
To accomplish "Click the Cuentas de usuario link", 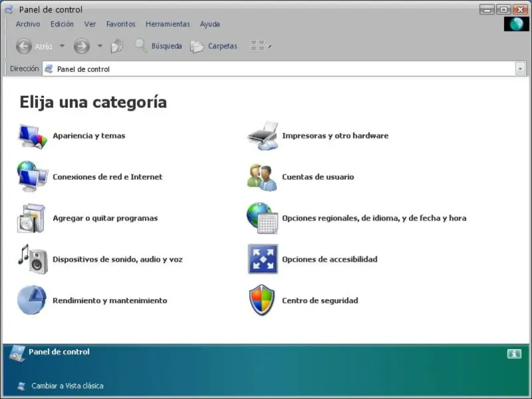I will pos(318,177).
